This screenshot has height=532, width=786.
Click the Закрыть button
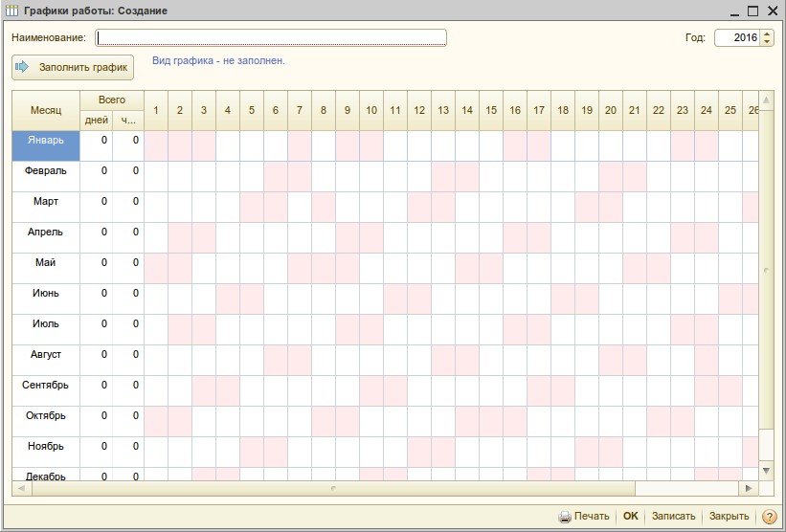729,516
